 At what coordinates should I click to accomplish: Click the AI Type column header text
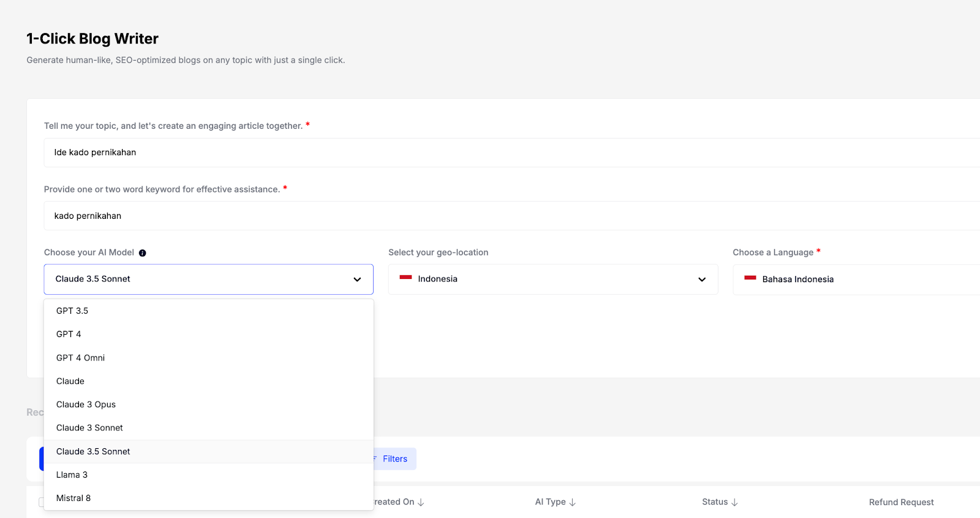point(550,502)
